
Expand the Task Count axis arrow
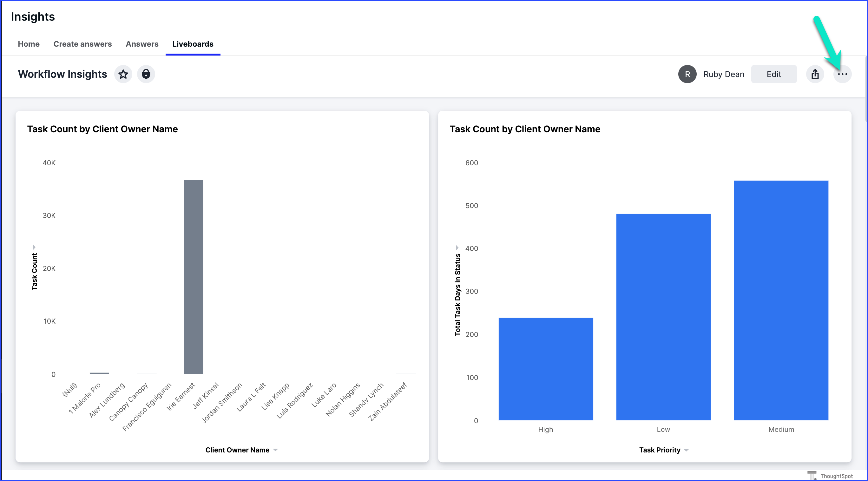pyautogui.click(x=34, y=247)
